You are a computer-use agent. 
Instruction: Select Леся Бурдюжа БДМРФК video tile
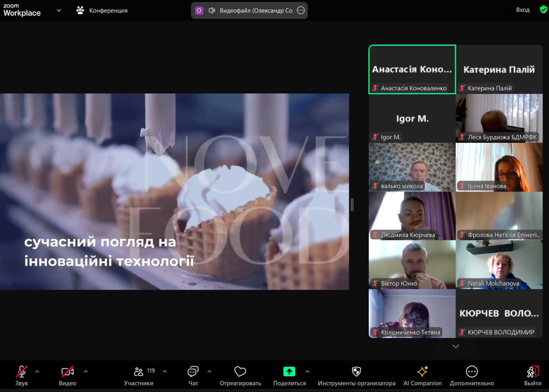point(499,118)
